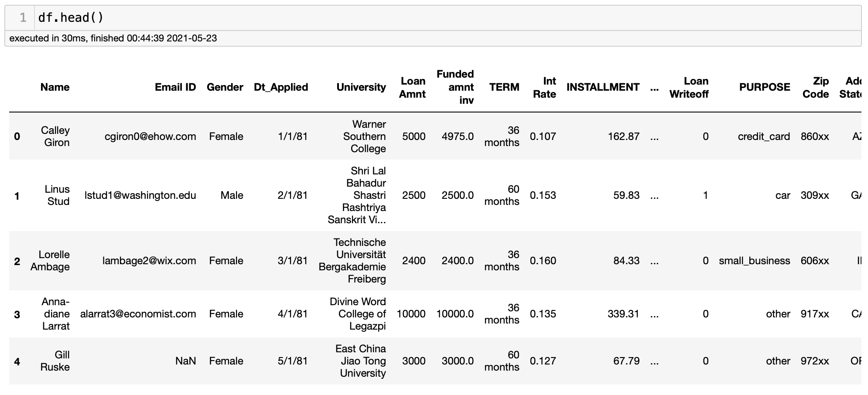This screenshot has height=395, width=868.
Task: Select the University column header
Action: pyautogui.click(x=361, y=87)
